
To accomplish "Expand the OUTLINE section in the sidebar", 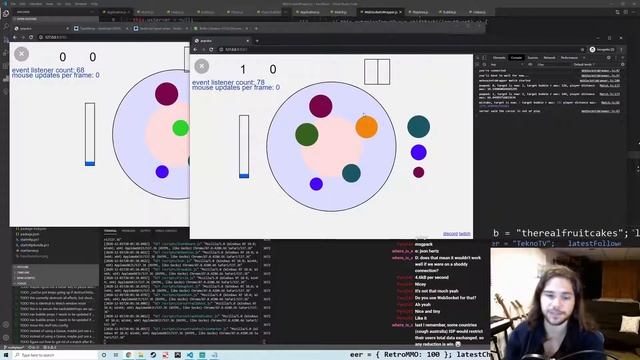I will 56,267.
